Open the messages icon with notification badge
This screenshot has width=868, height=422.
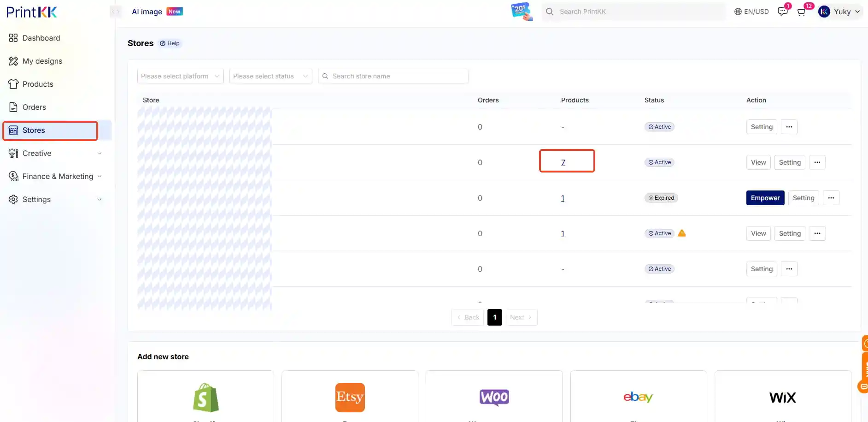[x=783, y=12]
